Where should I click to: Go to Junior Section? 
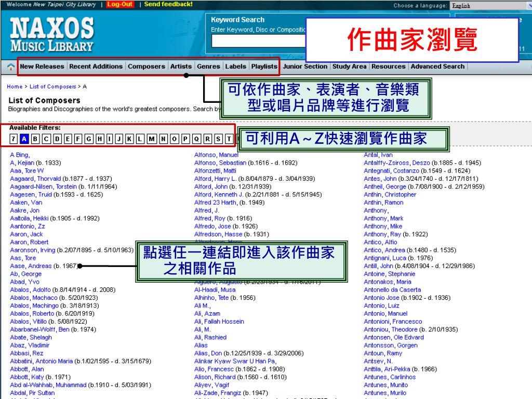pos(305,66)
